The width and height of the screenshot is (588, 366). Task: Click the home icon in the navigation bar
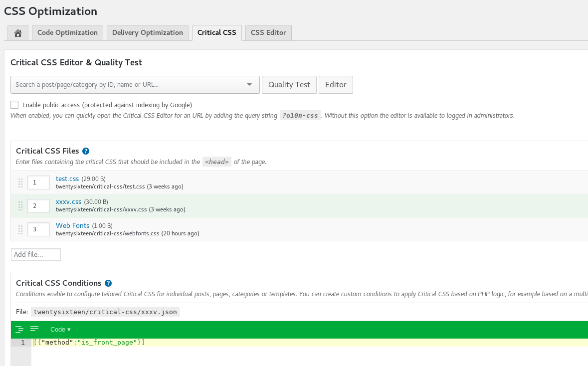pyautogui.click(x=17, y=32)
